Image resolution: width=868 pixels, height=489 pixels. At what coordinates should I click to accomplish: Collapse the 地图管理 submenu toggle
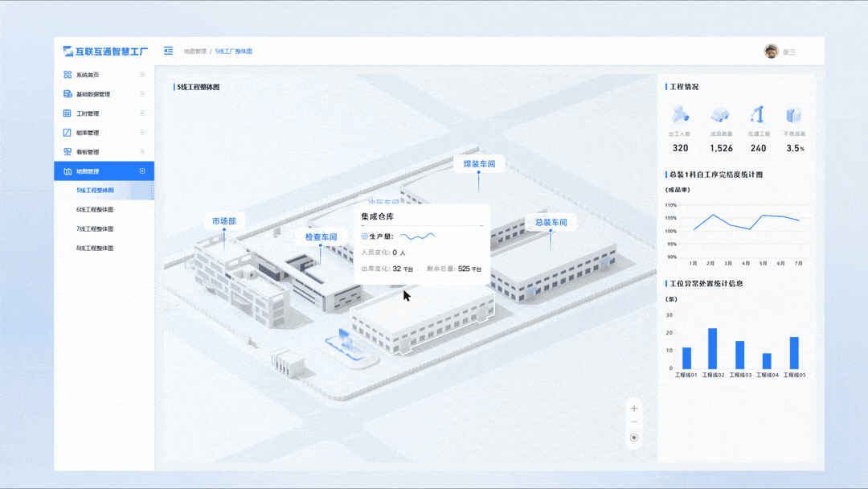[x=142, y=171]
